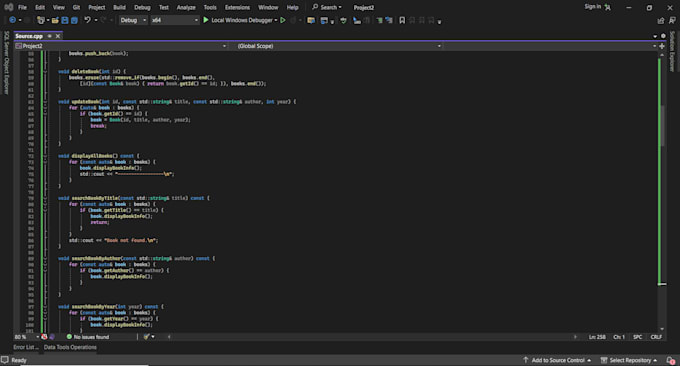
Task: Expand the code cleanup dropdown arrow
Action: pos(153,337)
